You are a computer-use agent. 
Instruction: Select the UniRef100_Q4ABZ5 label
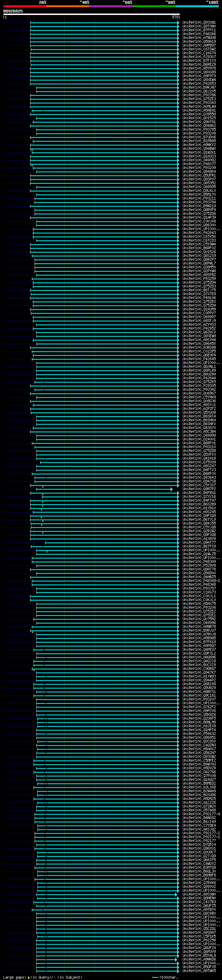[x=199, y=577]
